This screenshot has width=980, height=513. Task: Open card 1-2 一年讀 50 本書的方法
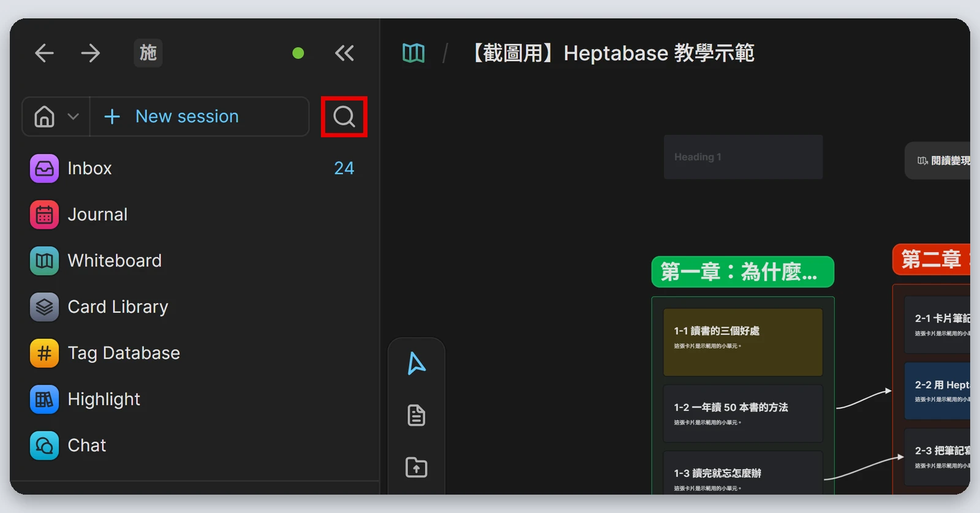coord(743,414)
